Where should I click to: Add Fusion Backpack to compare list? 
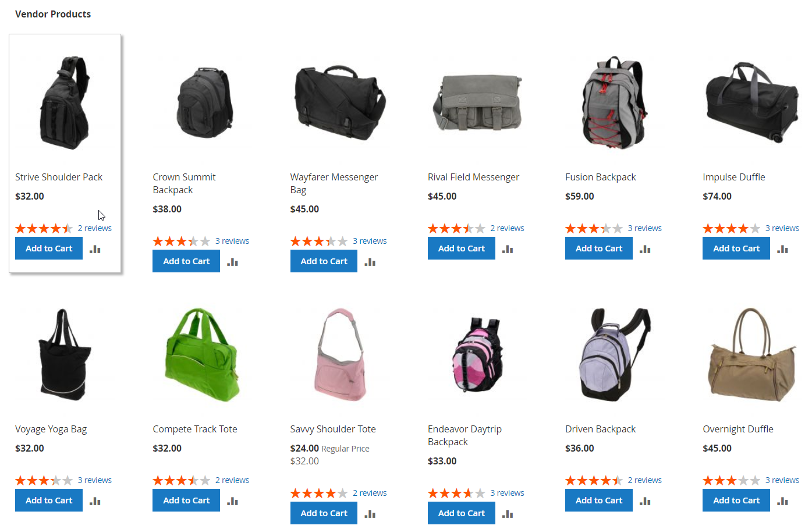[645, 249]
